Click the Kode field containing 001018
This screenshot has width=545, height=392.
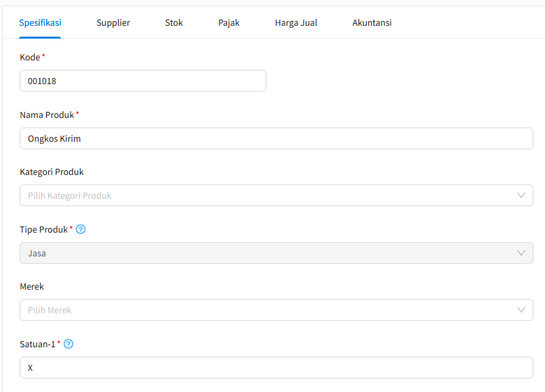click(x=142, y=81)
